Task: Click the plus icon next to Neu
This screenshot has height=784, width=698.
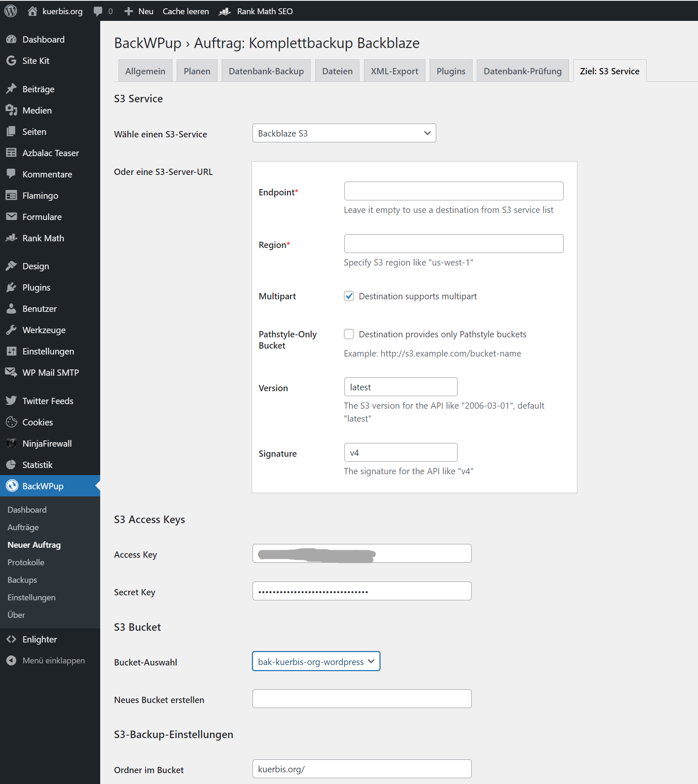Action: [129, 11]
